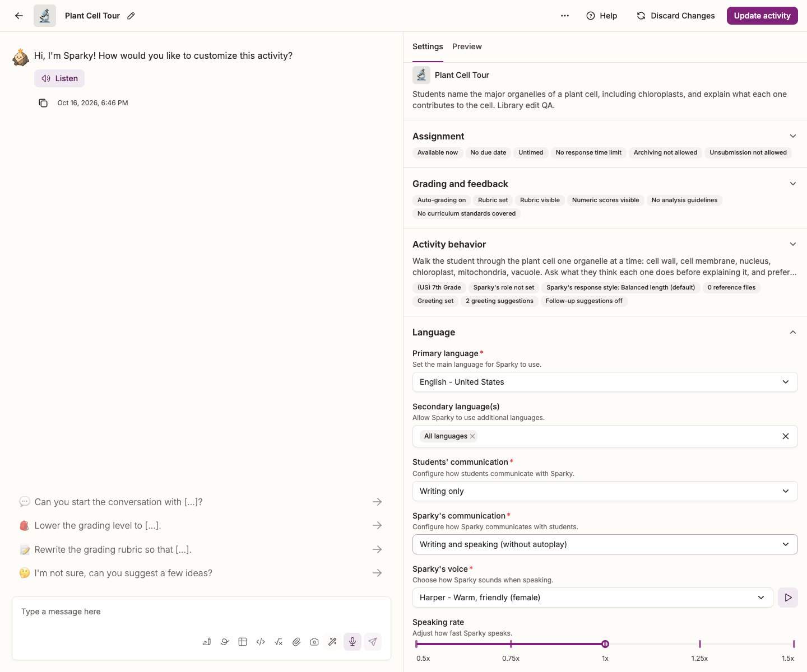Switch to the Settings tab
Image resolution: width=807 pixels, height=672 pixels.
428,46
